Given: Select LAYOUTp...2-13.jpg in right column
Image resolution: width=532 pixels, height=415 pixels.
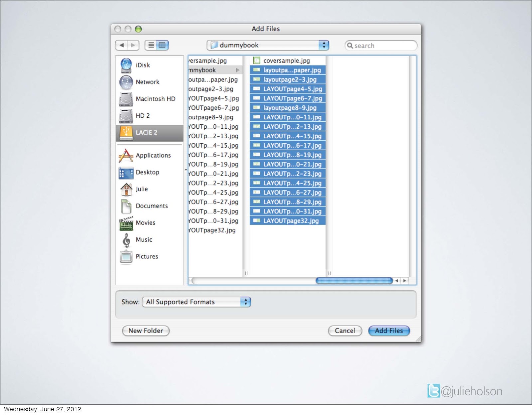Looking at the screenshot, I should (288, 127).
